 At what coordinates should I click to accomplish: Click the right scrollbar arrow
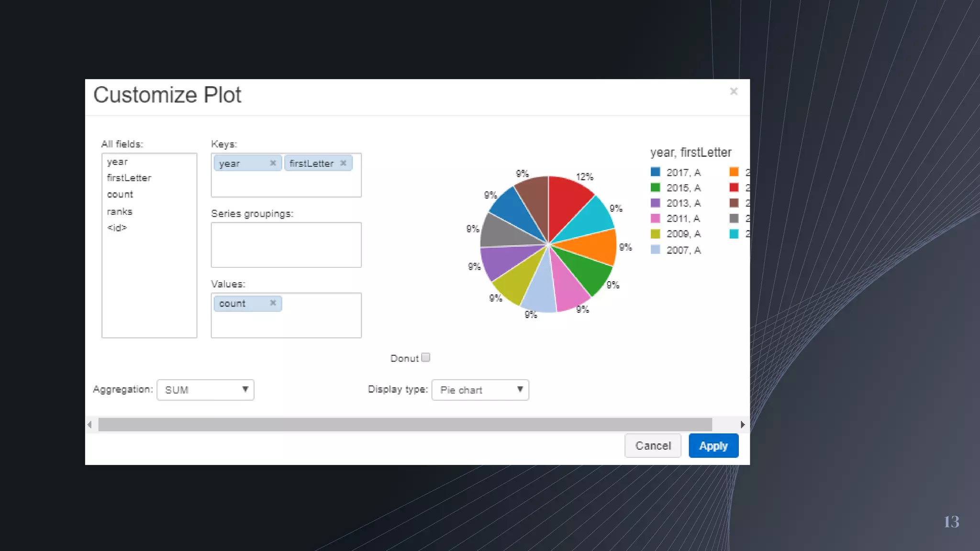[x=742, y=425]
